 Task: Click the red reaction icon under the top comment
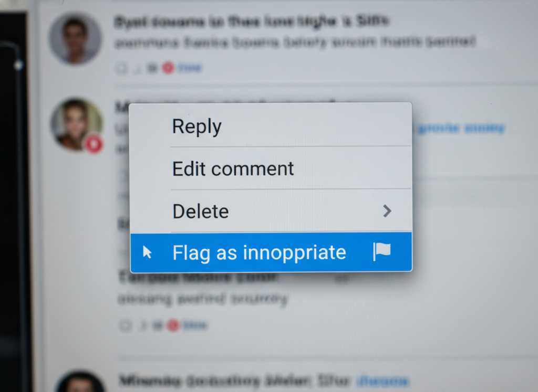coord(168,68)
